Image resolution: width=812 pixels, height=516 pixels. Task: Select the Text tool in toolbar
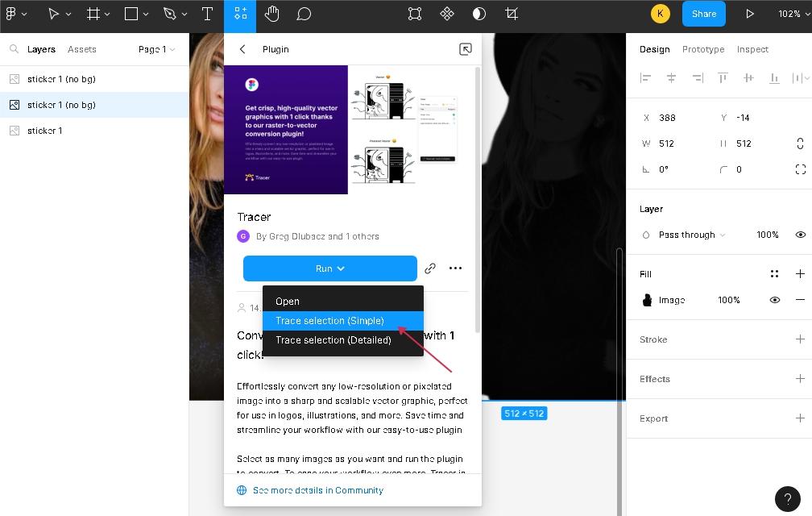pos(207,14)
